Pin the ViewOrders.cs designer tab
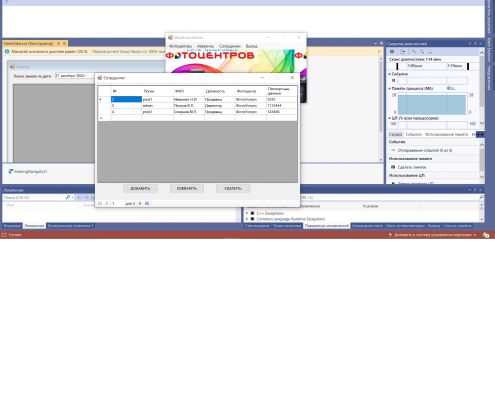Image resolution: width=495 pixels, height=400 pixels. (x=59, y=43)
